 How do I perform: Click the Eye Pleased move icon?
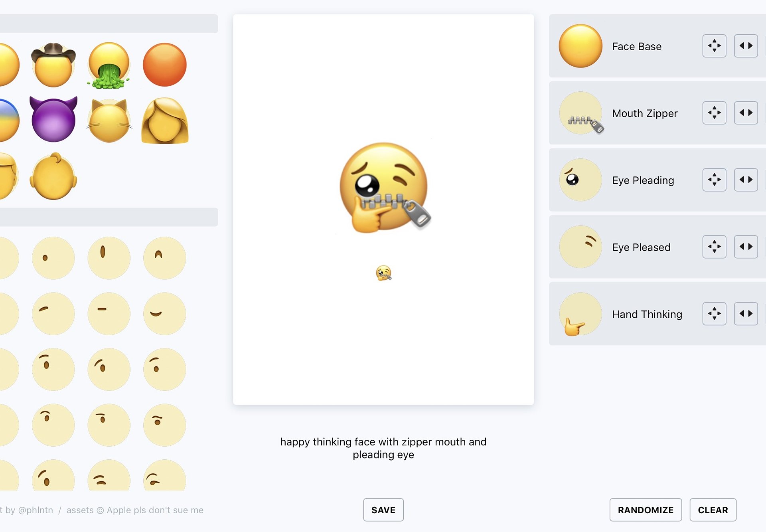715,247
